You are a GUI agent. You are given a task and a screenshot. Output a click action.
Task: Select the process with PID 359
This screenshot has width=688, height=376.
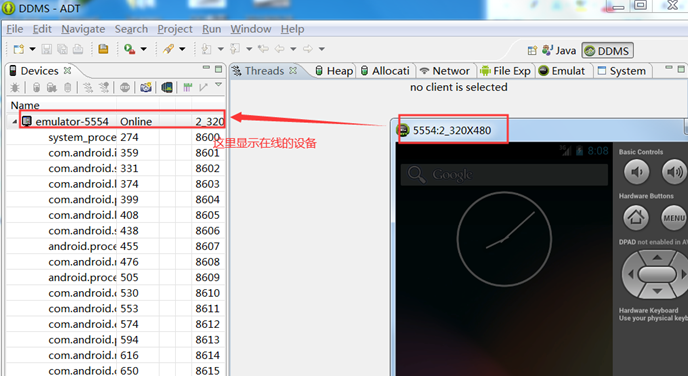[x=116, y=153]
